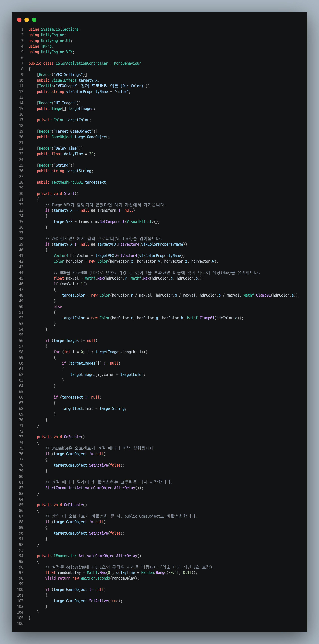Screen dimensions: 319x644
Task: Click targetColor assignment dividing by maxVal
Action: click(x=181, y=295)
